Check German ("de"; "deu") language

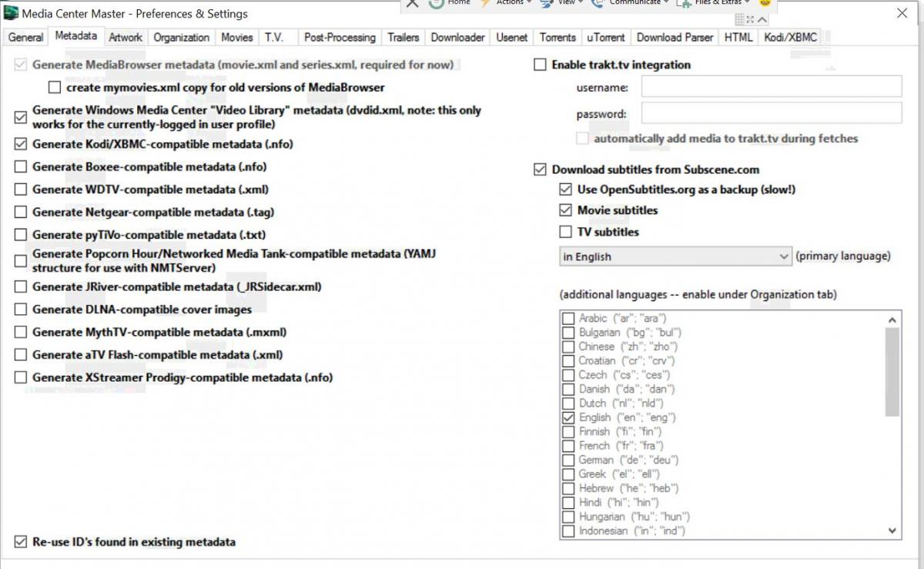coord(568,460)
